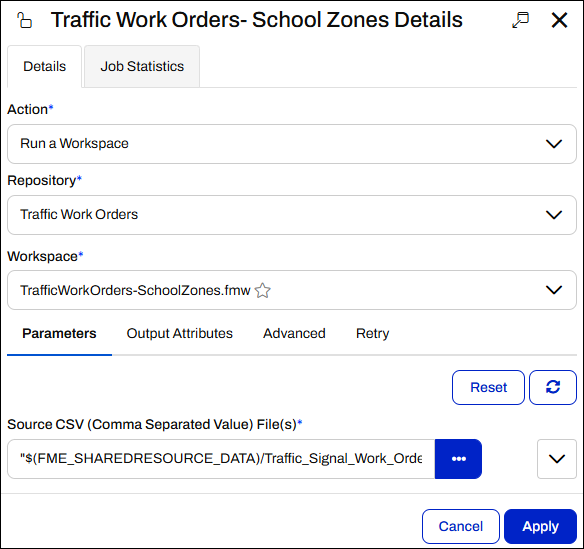
Task: Switch to the Job Statistics tab
Action: [142, 66]
